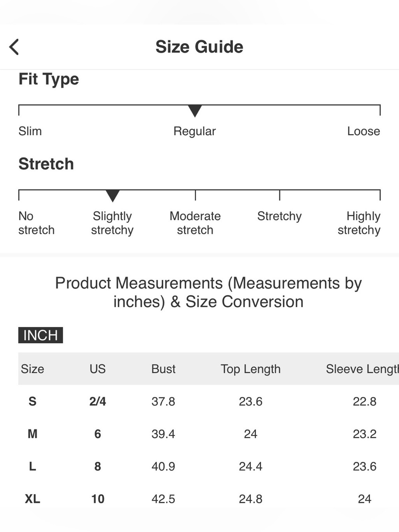Go back using the left chevron arrow
The height and width of the screenshot is (532, 399).
point(14,47)
